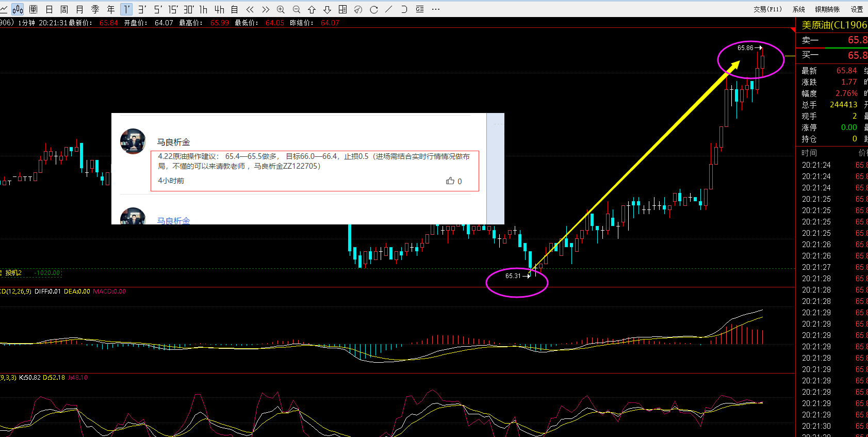Viewport: 868px width, 437px height.
Task: Select the line drawing tool
Action: [x=389, y=9]
